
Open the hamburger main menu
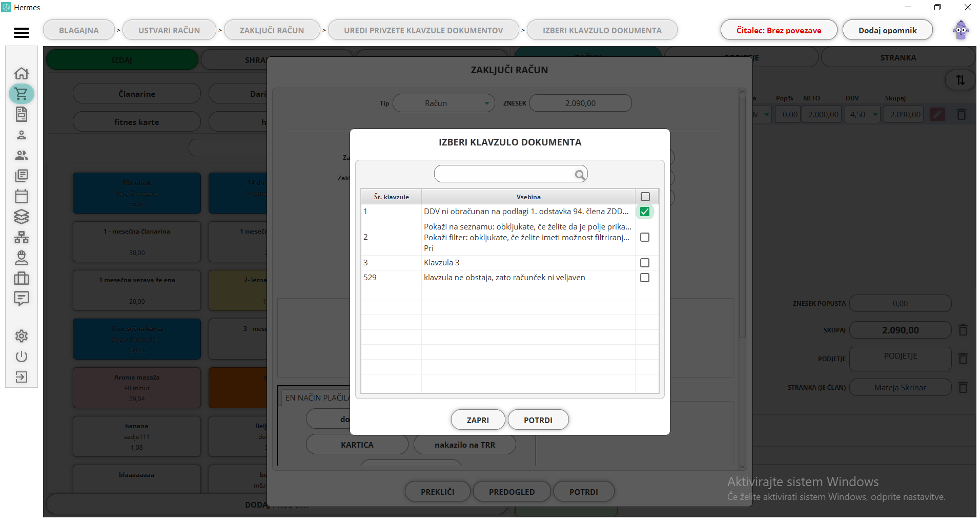pyautogui.click(x=22, y=32)
